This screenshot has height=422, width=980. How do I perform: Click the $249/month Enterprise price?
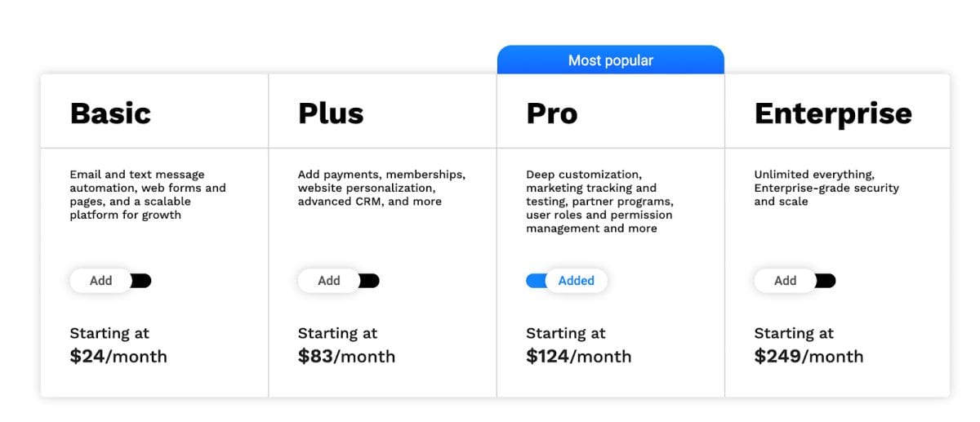(808, 357)
